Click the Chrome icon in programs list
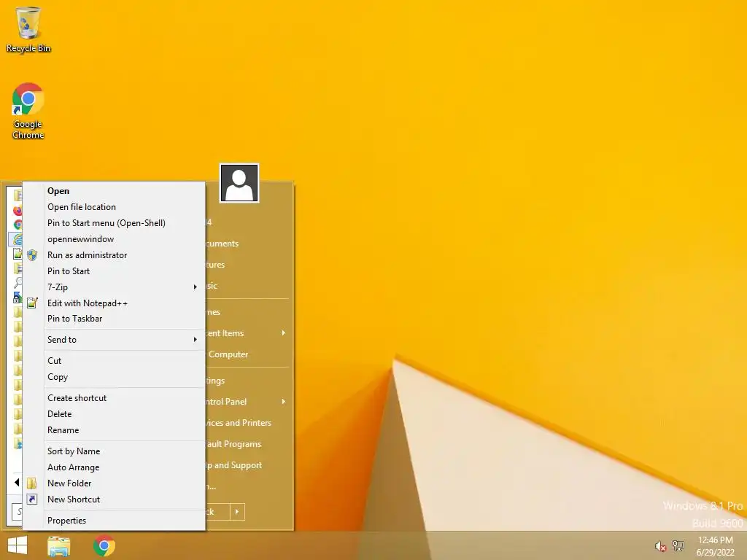The width and height of the screenshot is (747, 560). (18, 225)
